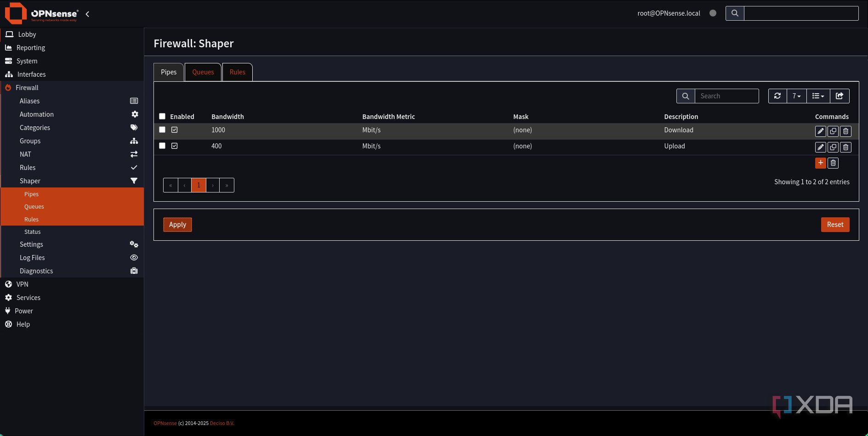The height and width of the screenshot is (436, 868).
Task: Click the Groups sitemap icon
Action: [x=134, y=141]
